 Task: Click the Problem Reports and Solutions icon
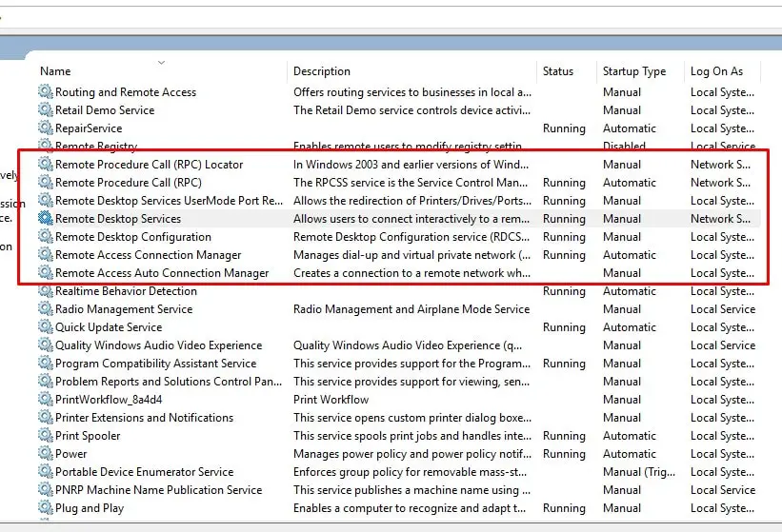pyautogui.click(x=46, y=381)
